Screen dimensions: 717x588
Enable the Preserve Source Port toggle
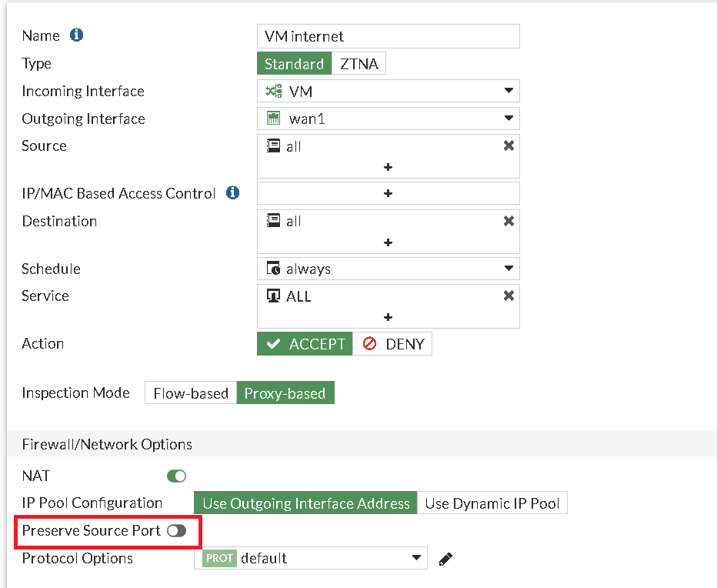click(x=176, y=531)
